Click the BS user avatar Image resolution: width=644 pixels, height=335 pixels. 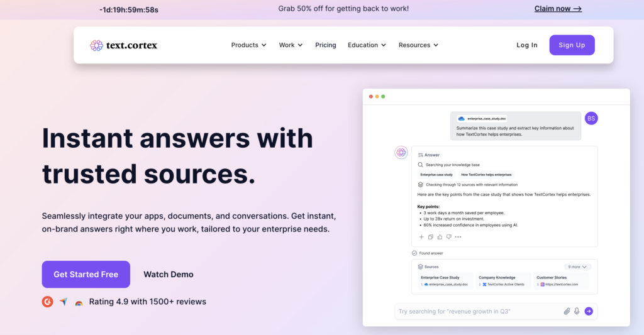[591, 118]
